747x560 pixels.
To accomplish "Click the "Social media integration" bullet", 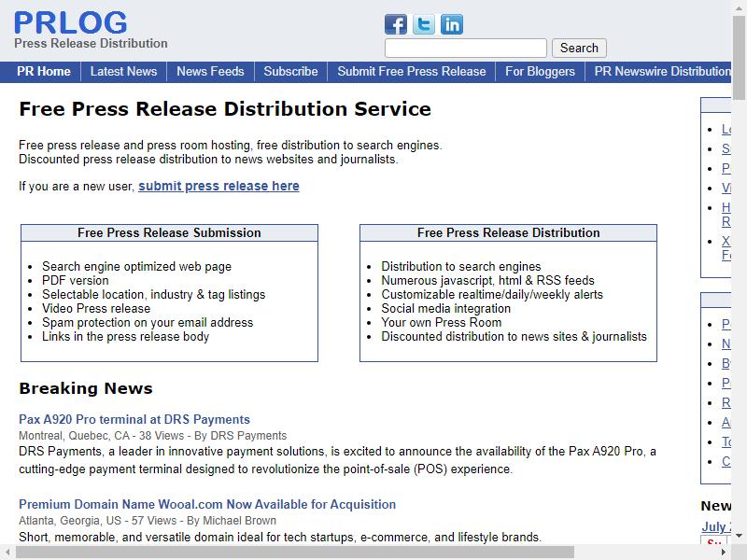I will (446, 309).
